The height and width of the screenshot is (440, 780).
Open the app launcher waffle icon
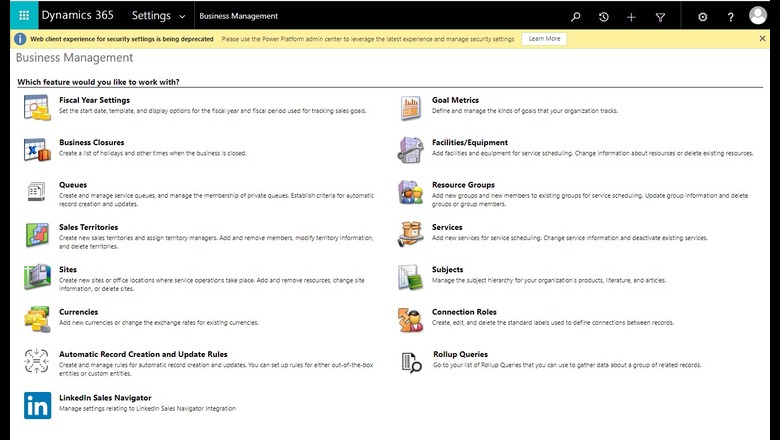pos(24,15)
